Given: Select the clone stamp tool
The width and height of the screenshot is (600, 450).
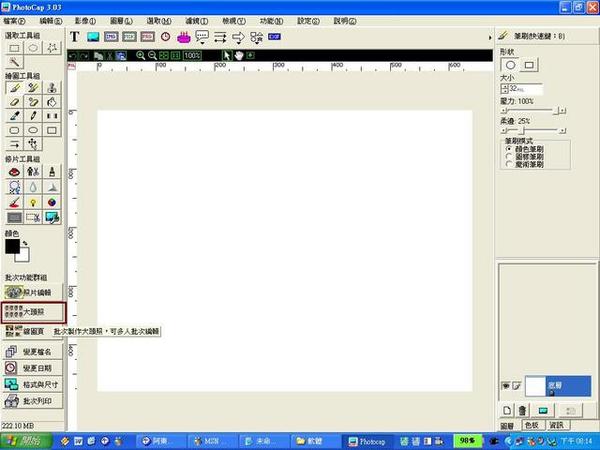Looking at the screenshot, I should 52,88.
